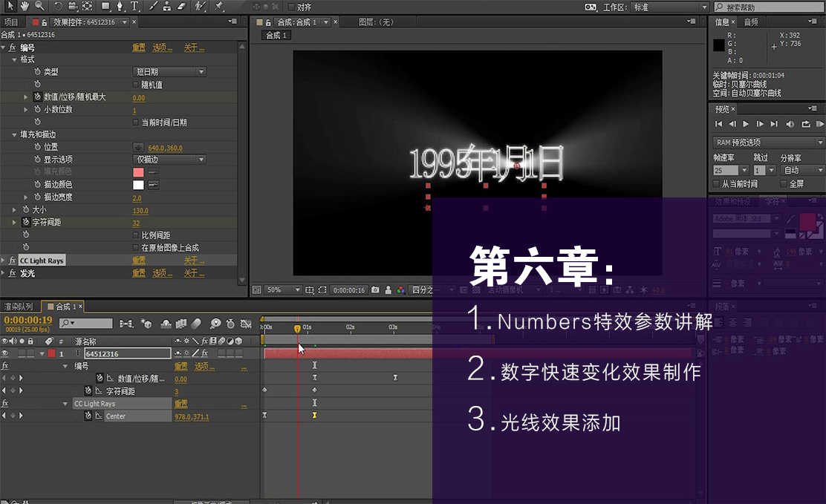Collapse layer 1 in the timeline
This screenshot has height=504, width=826.
click(x=42, y=354)
